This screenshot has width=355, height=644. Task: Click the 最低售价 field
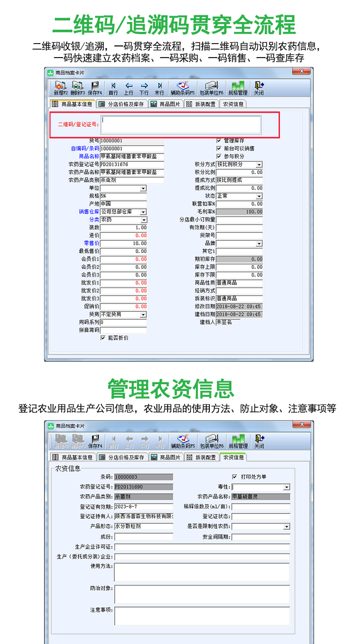tap(123, 251)
